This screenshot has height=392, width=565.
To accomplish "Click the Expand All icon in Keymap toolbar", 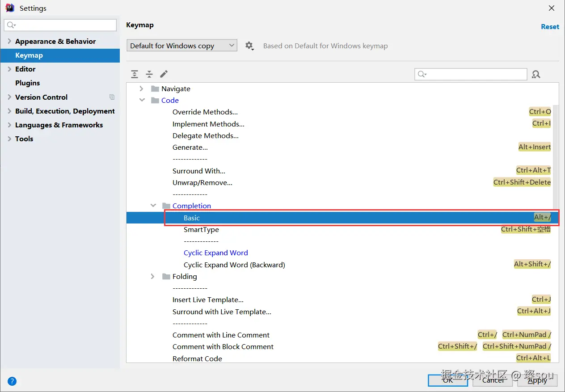I will [135, 74].
